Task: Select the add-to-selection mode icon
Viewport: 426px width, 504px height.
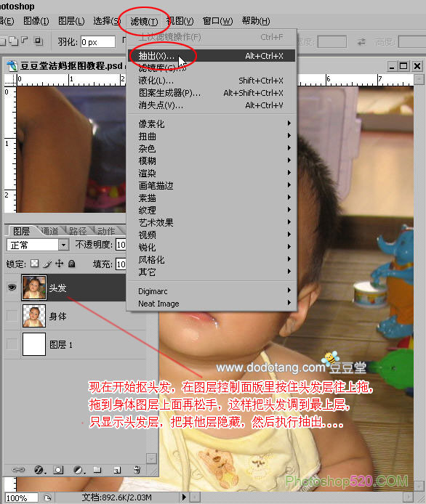Action: [x=14, y=41]
